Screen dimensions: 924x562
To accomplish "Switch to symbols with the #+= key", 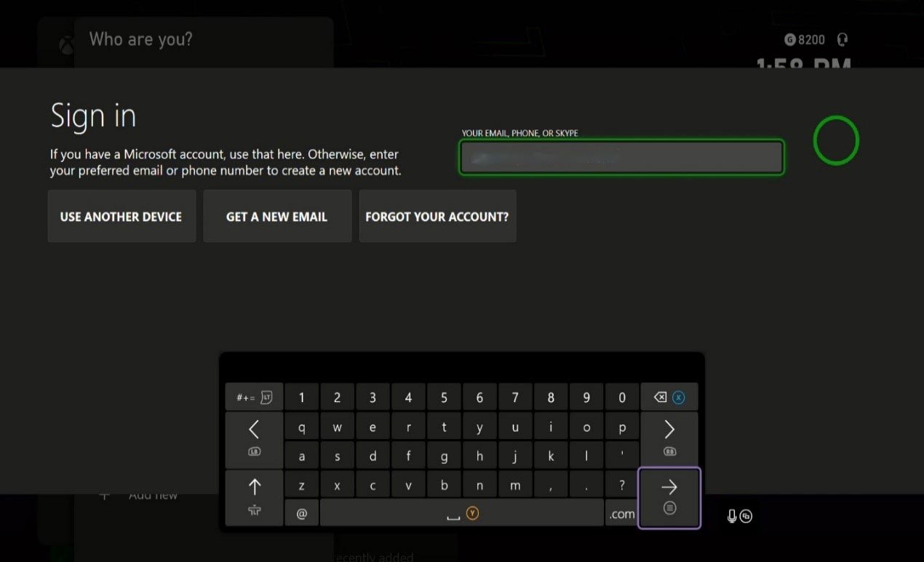I will click(x=254, y=397).
